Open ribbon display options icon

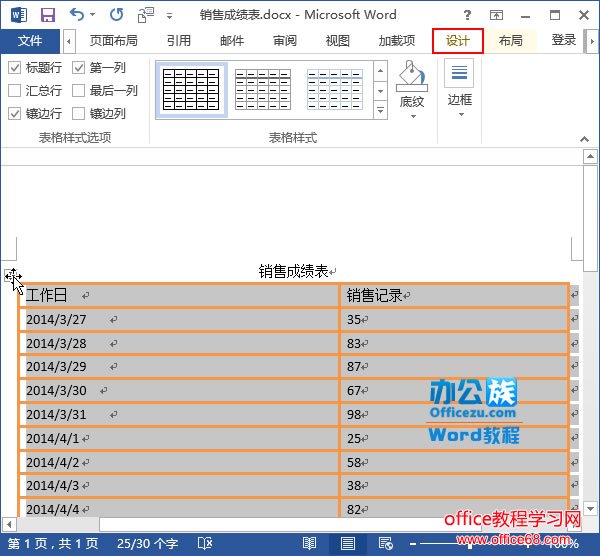click(x=496, y=15)
